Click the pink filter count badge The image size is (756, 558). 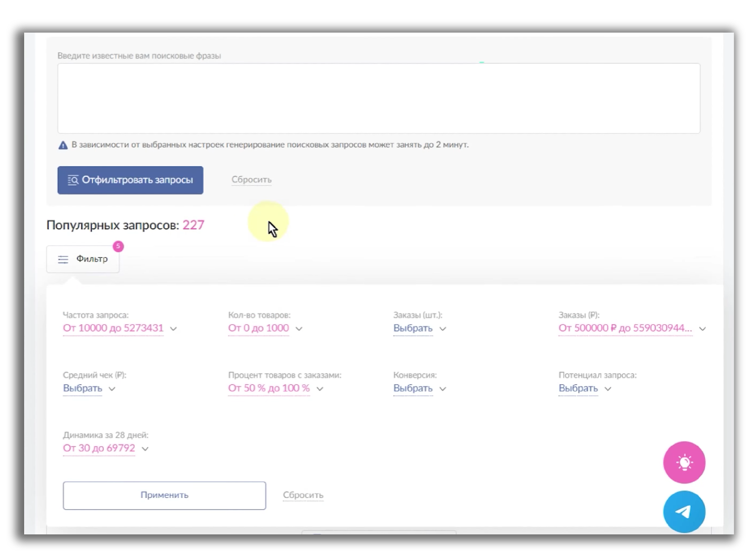118,246
